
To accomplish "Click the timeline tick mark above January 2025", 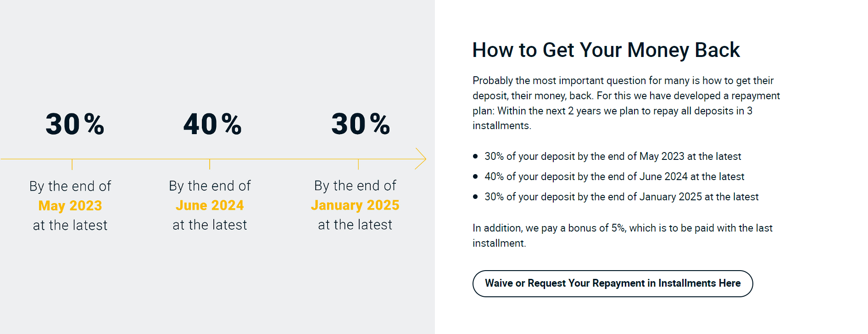I will [x=358, y=164].
